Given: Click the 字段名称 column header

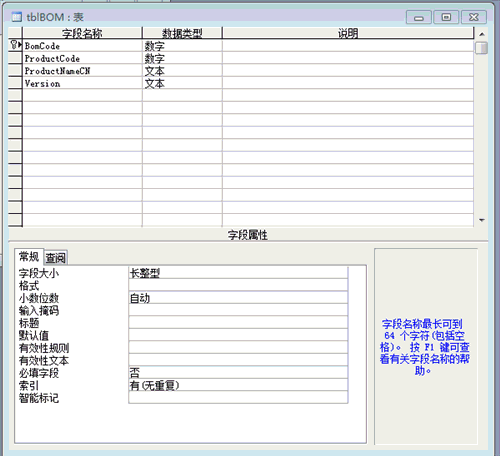Looking at the screenshot, I should (82, 33).
